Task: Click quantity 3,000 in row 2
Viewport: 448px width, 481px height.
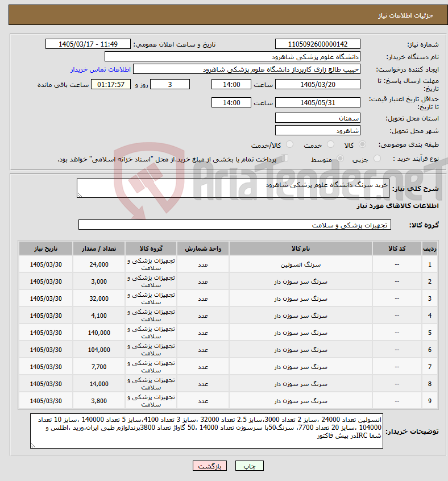Action: click(x=99, y=281)
